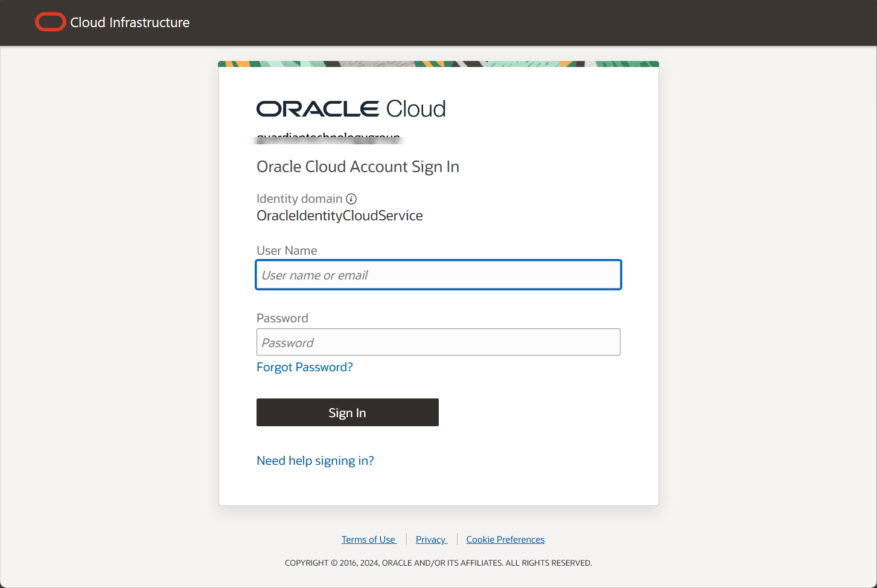Click the Password field label
877x588 pixels.
[282, 318]
